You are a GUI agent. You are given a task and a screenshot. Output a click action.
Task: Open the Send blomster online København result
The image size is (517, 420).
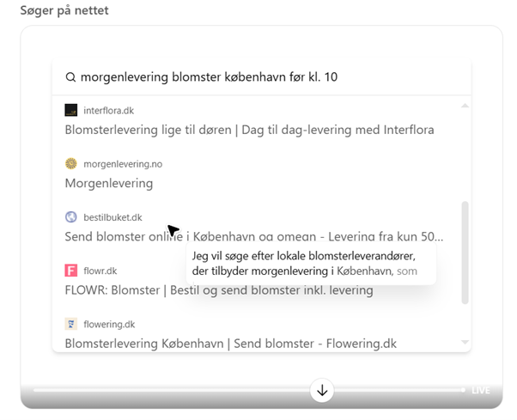pyautogui.click(x=253, y=236)
